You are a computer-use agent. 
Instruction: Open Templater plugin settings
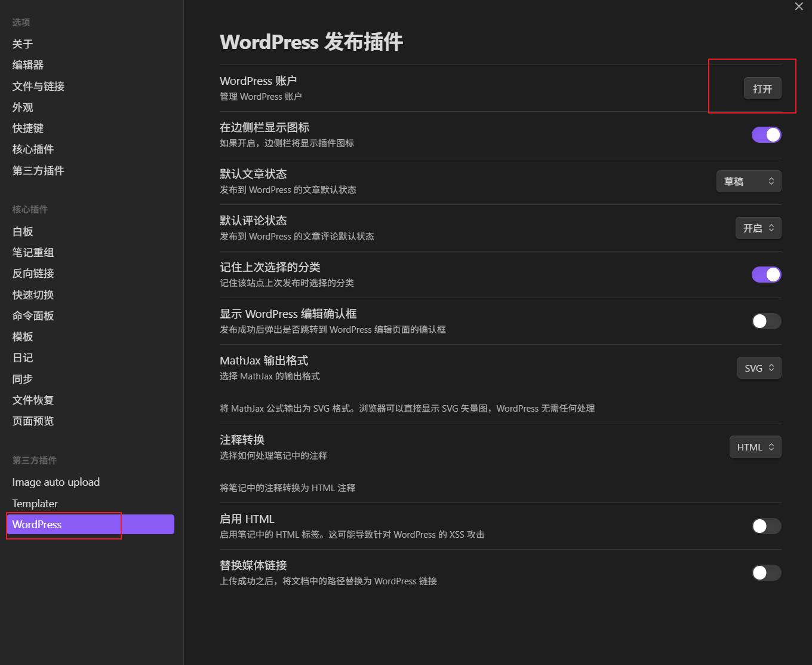(90, 504)
